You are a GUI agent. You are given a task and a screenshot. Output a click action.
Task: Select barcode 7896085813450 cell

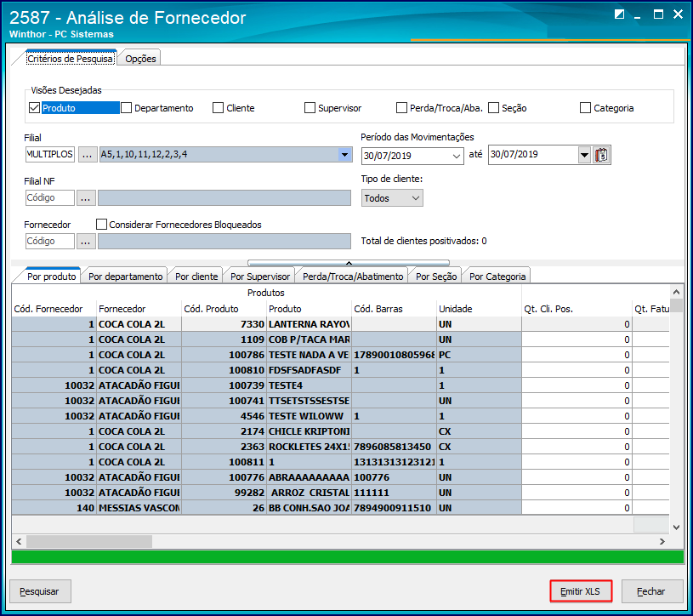pos(395,447)
